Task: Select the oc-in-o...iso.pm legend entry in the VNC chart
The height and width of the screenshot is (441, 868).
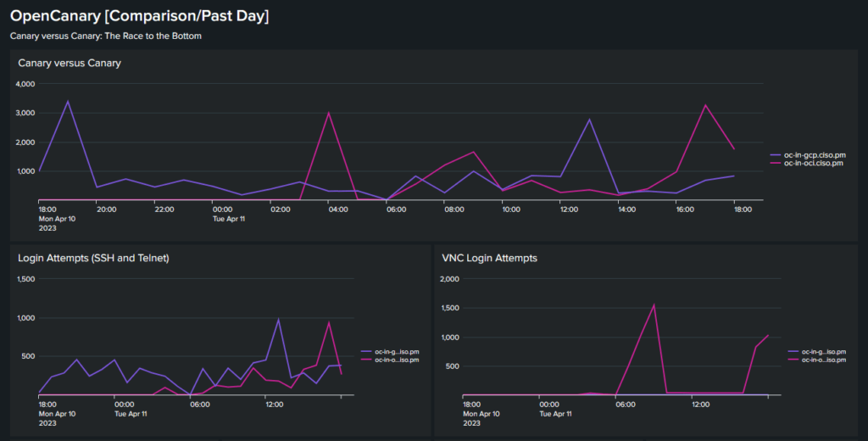Action: 814,359
